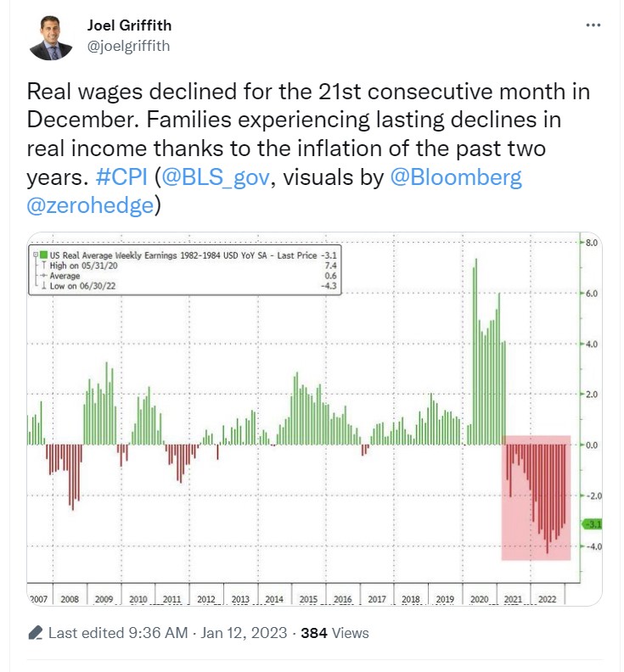
Task: Click Joel Griffith's profile avatar
Action: coord(51,37)
